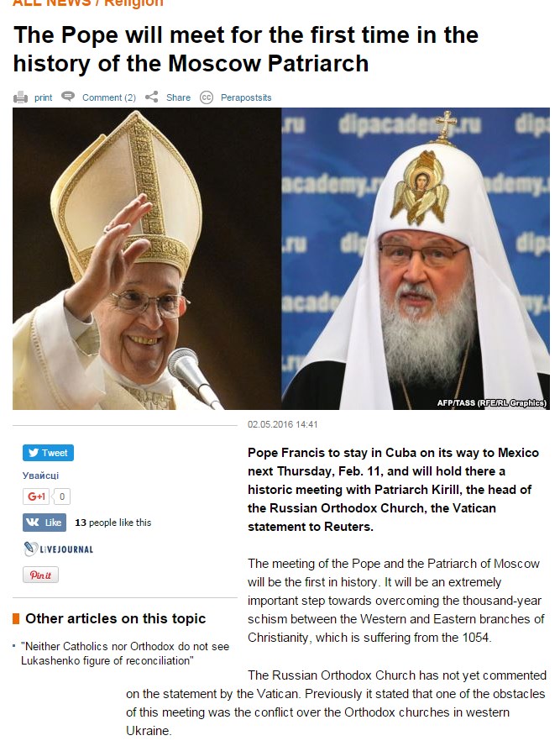Screen dimensions: 560x746
Task: Tweet the article via Twitter button
Action: (48, 453)
